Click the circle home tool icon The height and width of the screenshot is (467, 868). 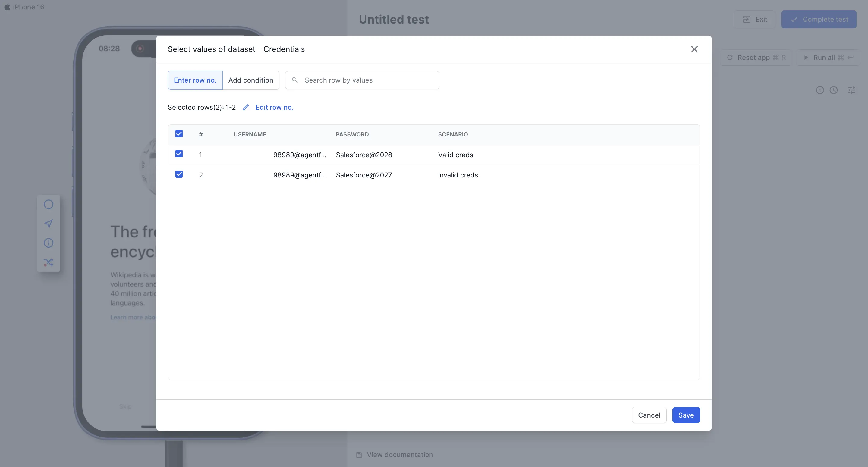[49, 205]
